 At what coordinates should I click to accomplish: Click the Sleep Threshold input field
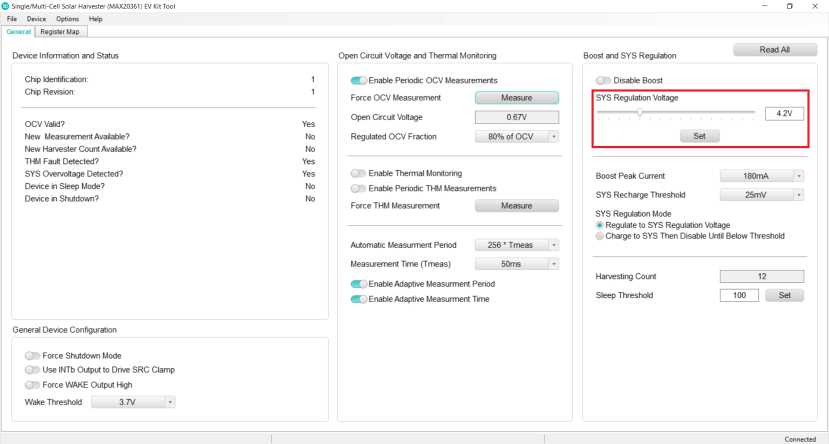point(739,295)
